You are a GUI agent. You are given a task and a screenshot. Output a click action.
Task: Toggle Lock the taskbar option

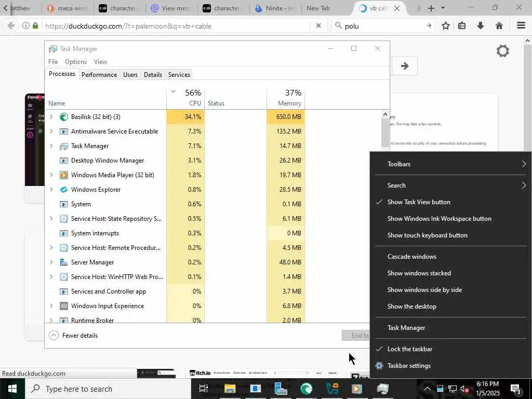(451, 349)
